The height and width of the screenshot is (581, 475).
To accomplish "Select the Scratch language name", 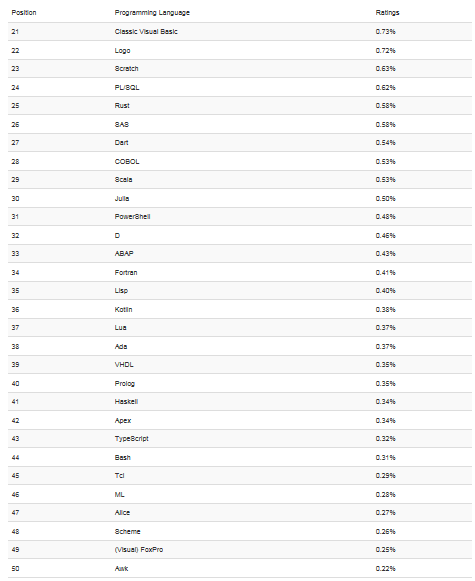I will [x=126, y=69].
